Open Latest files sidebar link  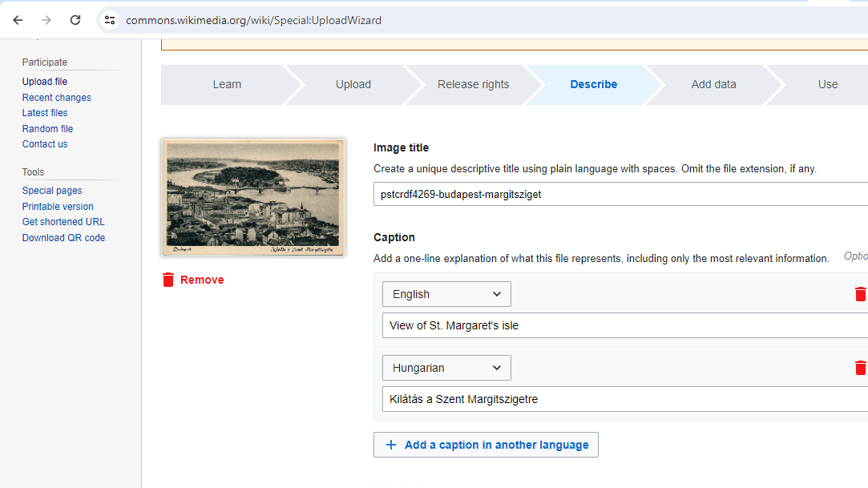point(45,113)
